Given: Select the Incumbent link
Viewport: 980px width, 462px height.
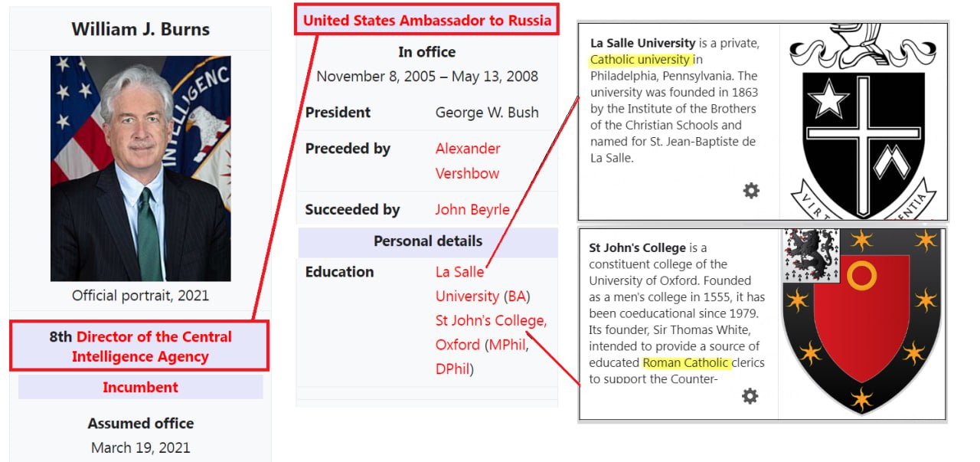Looking at the screenshot, I should tap(141, 388).
